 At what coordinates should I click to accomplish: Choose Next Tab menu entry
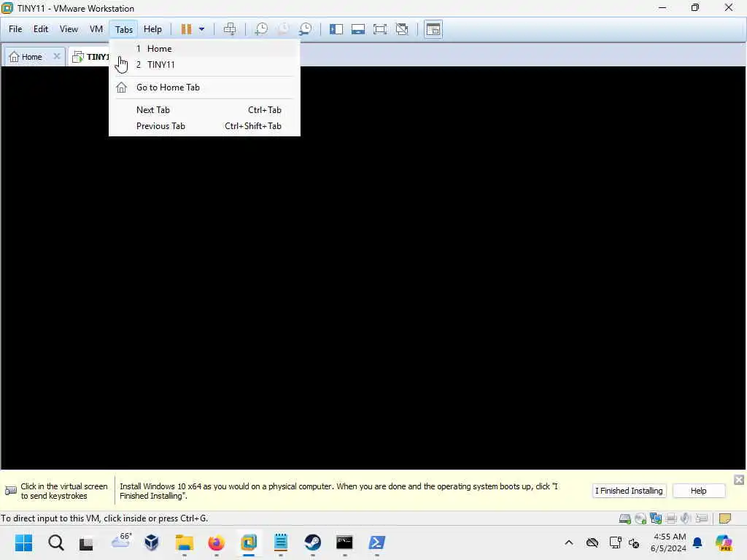204,110
